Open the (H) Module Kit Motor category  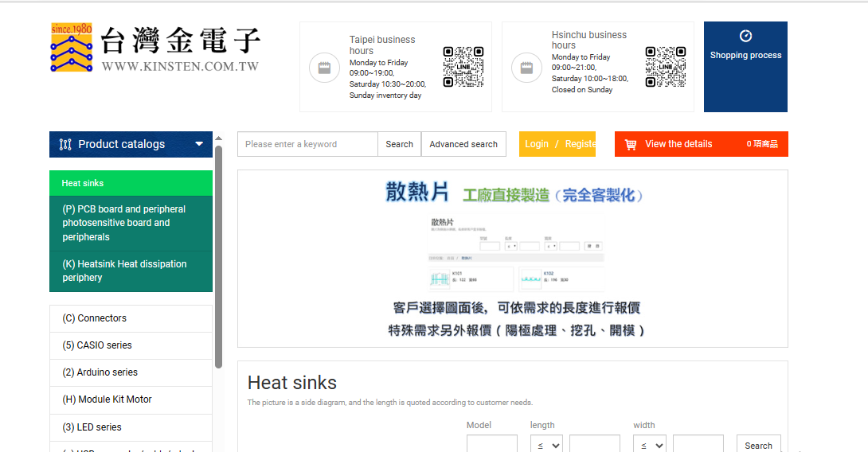point(131,399)
